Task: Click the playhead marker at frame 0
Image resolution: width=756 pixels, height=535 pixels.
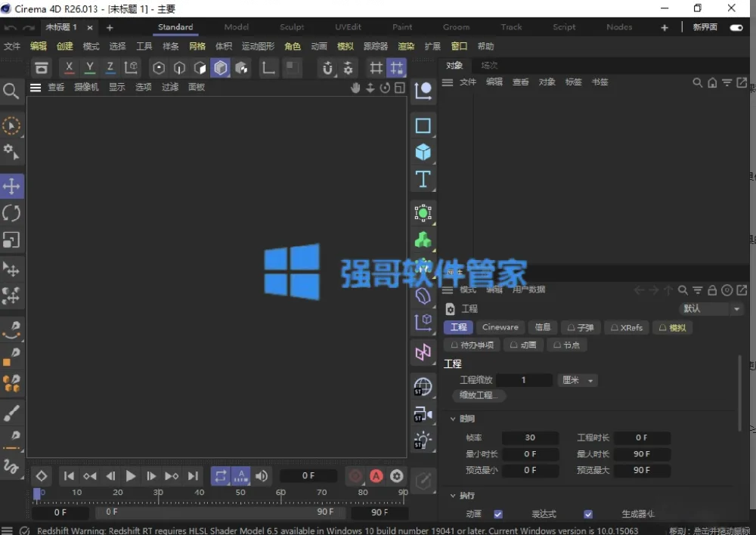Action: (x=36, y=493)
